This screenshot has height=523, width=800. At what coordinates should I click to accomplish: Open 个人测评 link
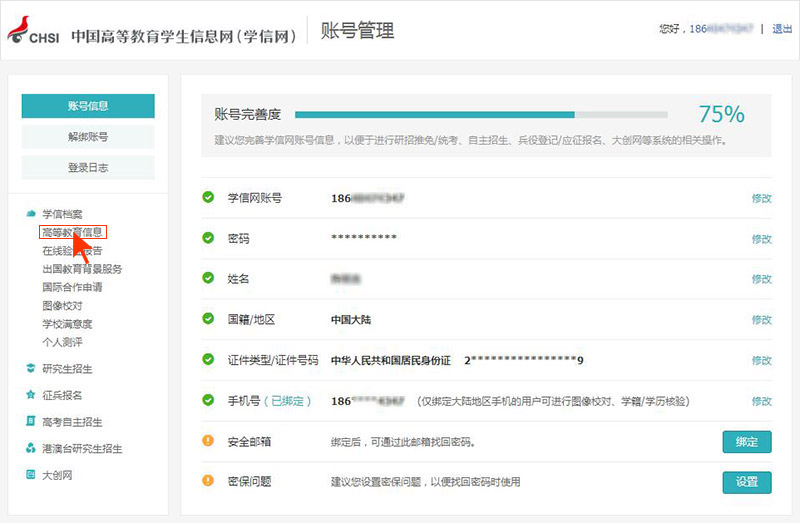coord(62,342)
